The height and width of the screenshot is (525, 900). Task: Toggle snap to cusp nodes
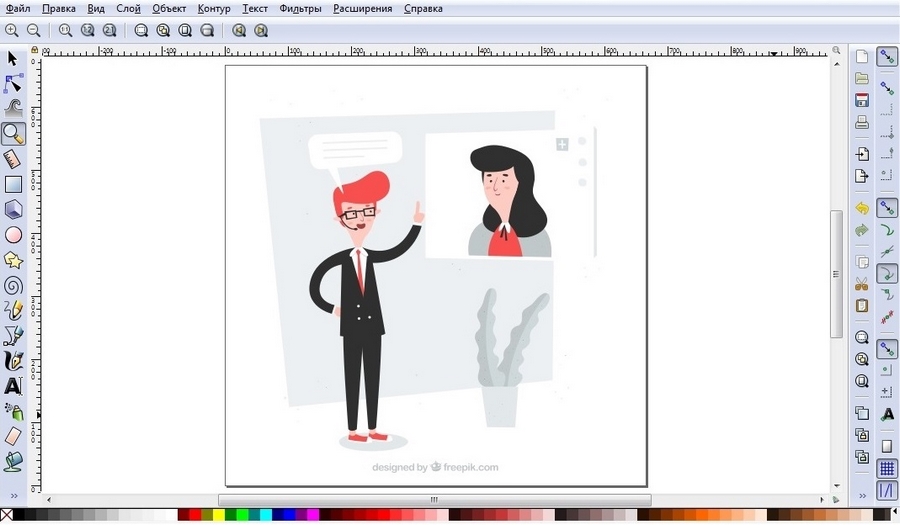pos(887,274)
